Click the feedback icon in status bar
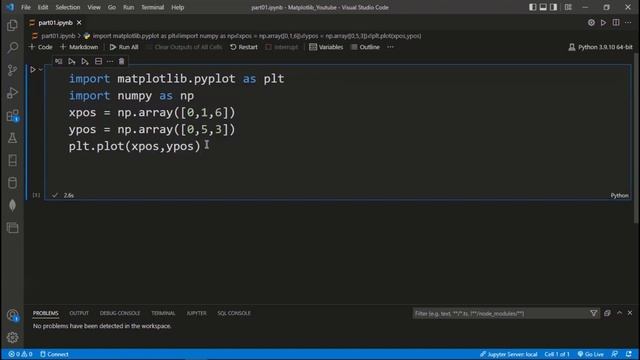Viewport: 640px width, 360px height. 615,354
